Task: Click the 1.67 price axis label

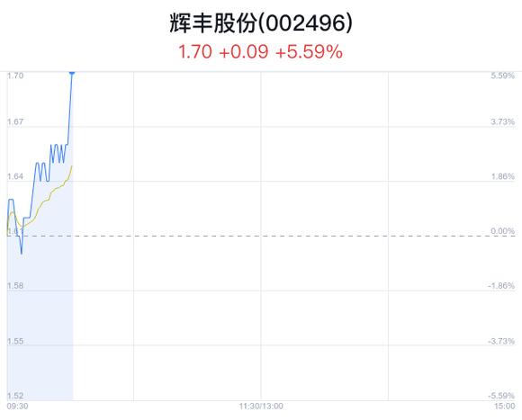Action: [x=15, y=121]
